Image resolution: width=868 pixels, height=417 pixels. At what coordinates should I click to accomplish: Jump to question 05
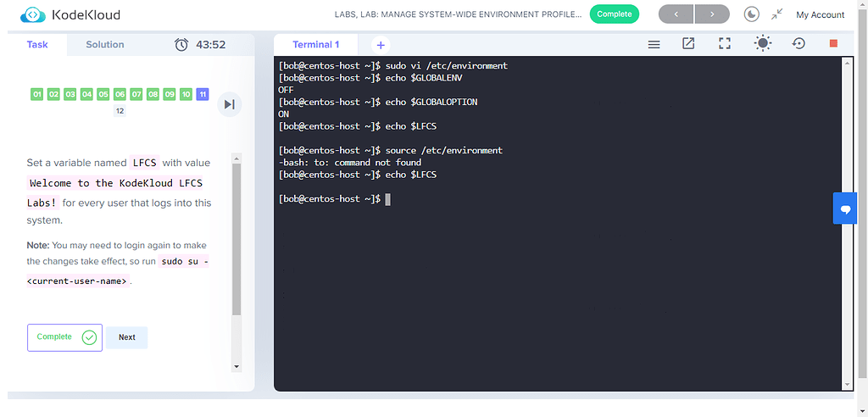pyautogui.click(x=103, y=95)
